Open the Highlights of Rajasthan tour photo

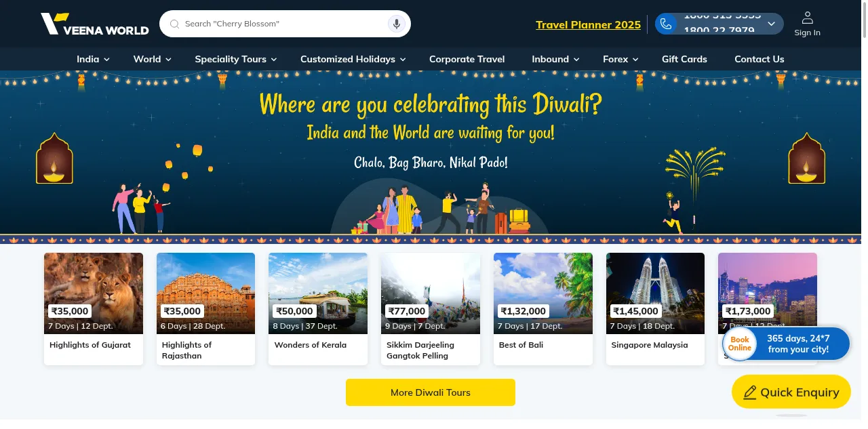205,293
